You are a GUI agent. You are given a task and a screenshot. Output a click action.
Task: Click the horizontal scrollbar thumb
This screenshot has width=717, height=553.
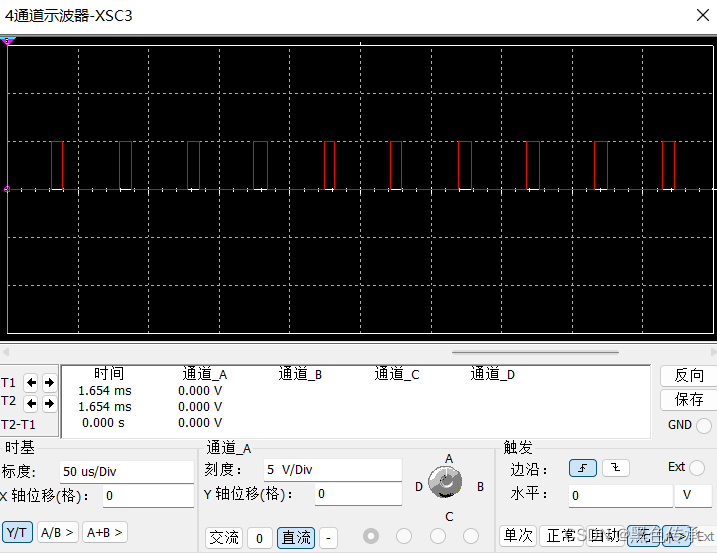pyautogui.click(x=535, y=352)
